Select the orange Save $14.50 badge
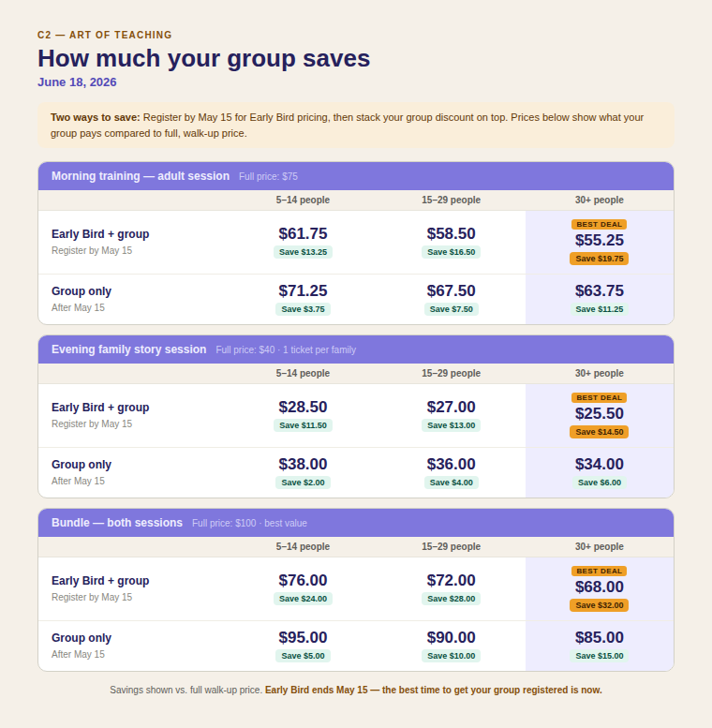The image size is (712, 728). coord(599,432)
